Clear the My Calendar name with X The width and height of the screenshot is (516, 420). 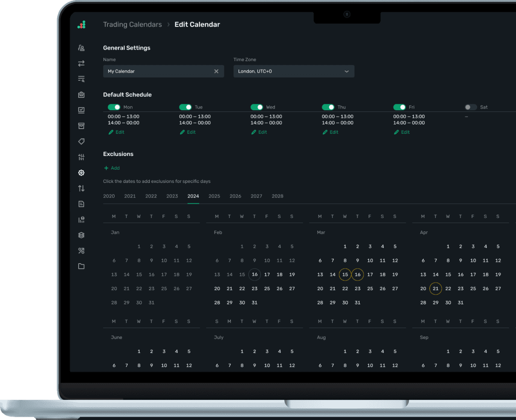point(216,71)
